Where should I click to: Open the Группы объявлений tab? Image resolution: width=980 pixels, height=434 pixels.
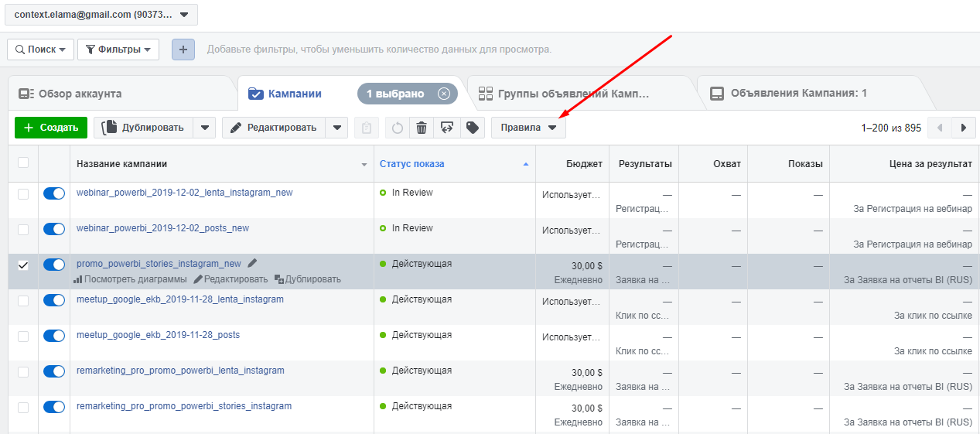572,94
